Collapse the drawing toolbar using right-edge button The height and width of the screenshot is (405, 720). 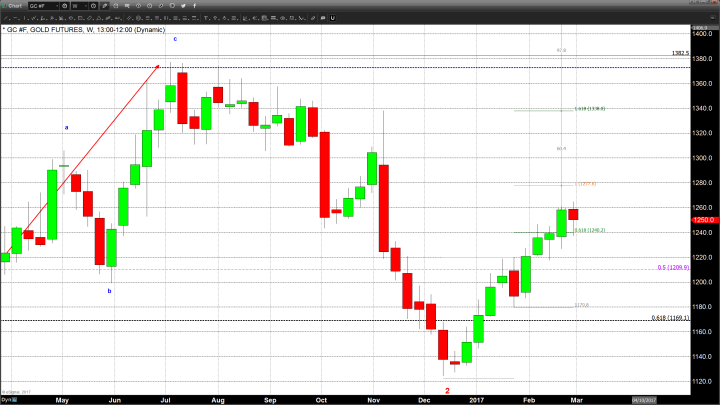(713, 17)
